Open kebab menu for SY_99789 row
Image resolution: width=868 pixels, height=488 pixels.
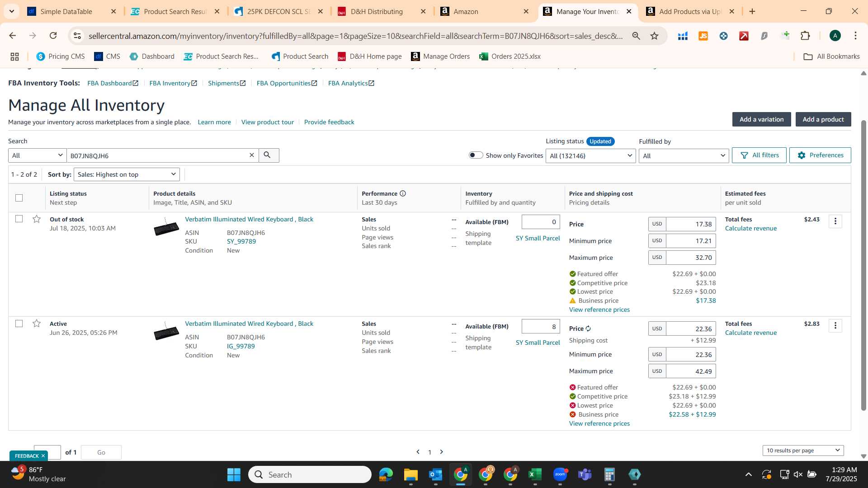coord(835,221)
